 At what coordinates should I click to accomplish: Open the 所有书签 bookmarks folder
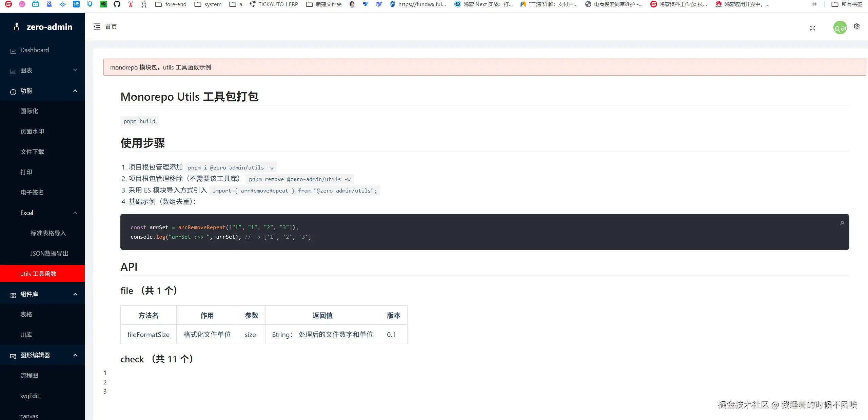(x=847, y=4)
